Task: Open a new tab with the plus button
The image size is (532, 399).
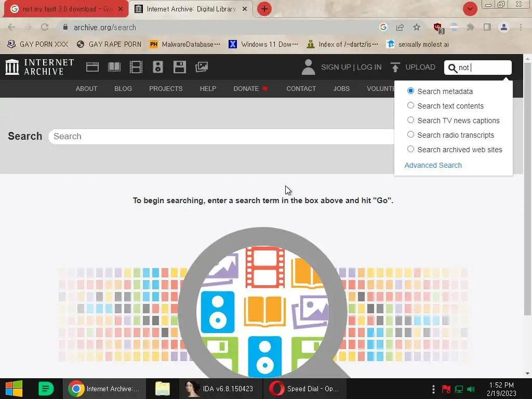Action: click(264, 9)
